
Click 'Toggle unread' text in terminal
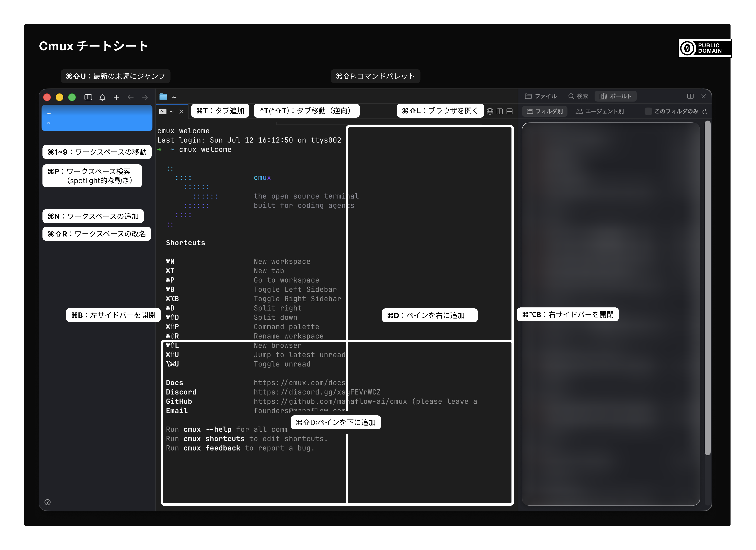(x=282, y=364)
